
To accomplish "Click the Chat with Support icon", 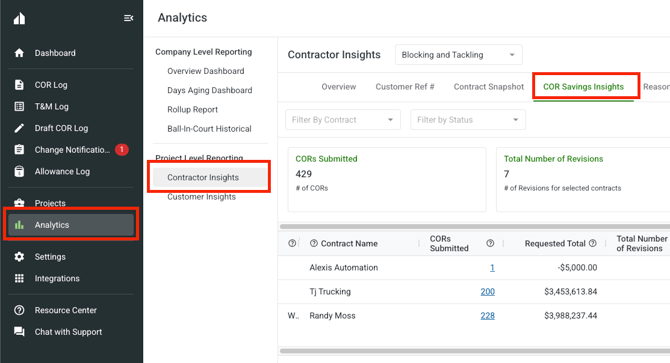I will pos(19,332).
